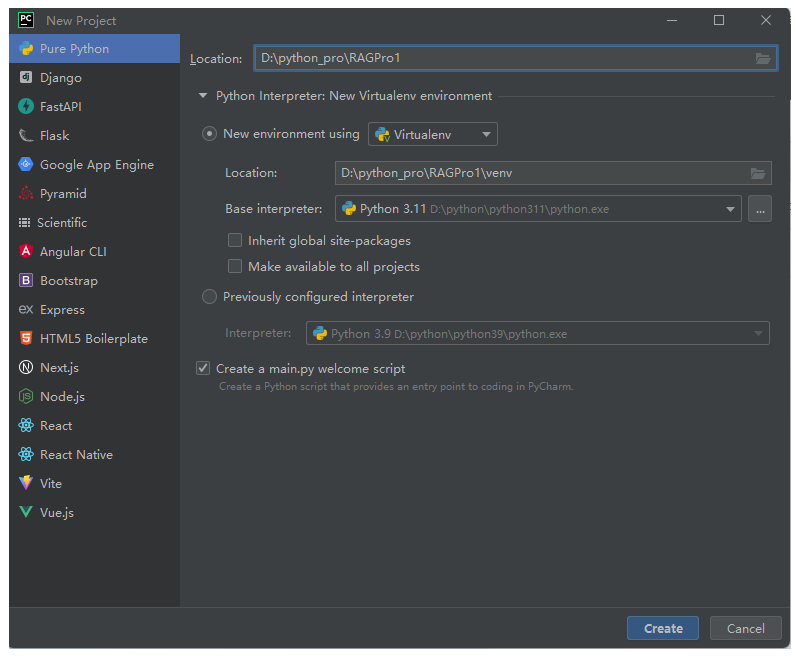Select the Node.js project type
Image resolution: width=798 pixels, height=656 pixels.
click(x=95, y=396)
